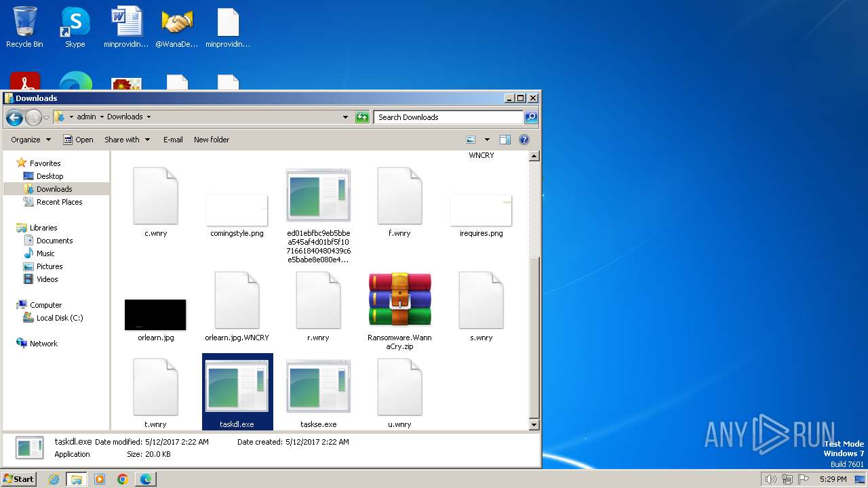Change your view icon button
The height and width of the screenshot is (488, 868).
pos(471,140)
